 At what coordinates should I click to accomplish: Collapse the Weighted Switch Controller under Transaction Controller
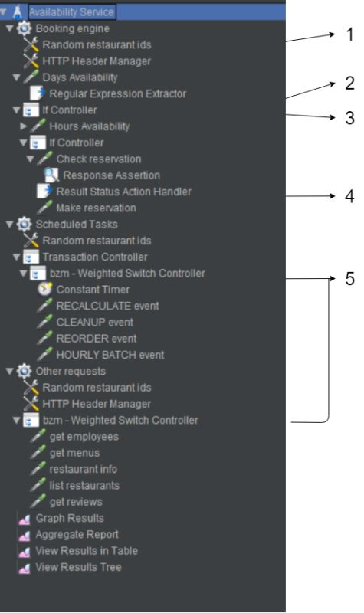(24, 274)
